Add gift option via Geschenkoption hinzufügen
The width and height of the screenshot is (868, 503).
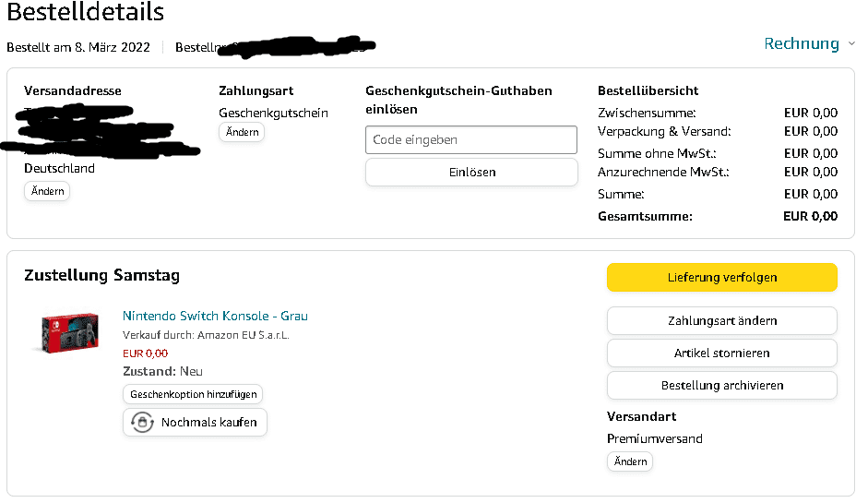pos(193,394)
